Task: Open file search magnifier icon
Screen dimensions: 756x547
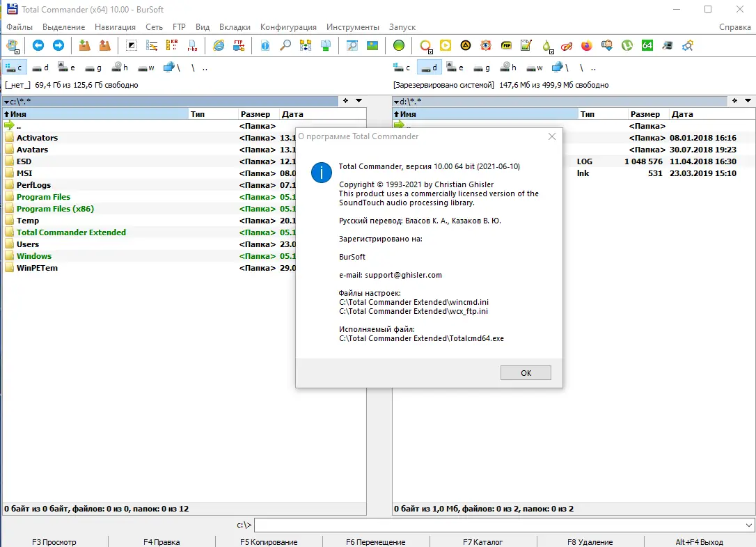Action: click(285, 45)
